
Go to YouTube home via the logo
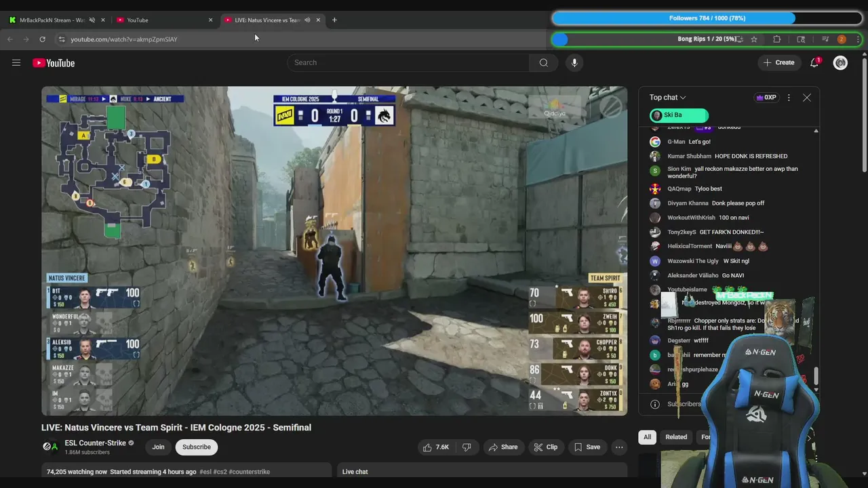point(54,63)
